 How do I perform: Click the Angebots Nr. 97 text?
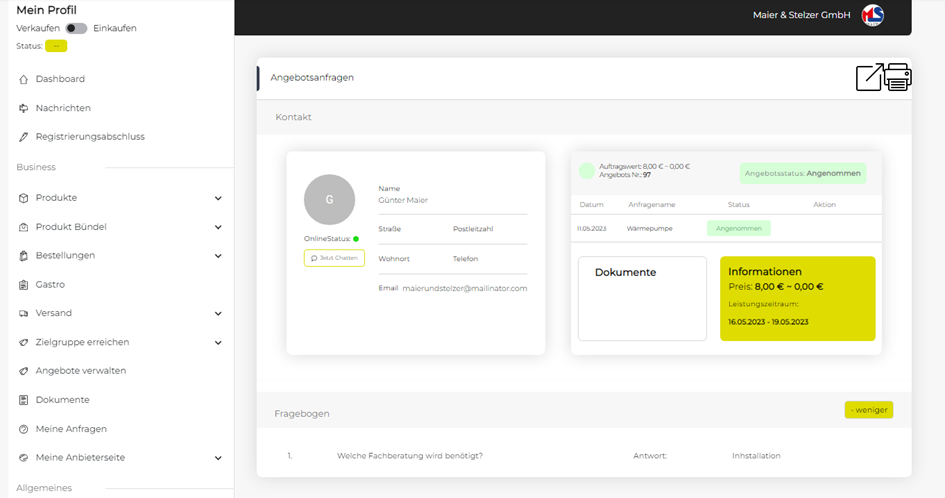[x=625, y=175]
